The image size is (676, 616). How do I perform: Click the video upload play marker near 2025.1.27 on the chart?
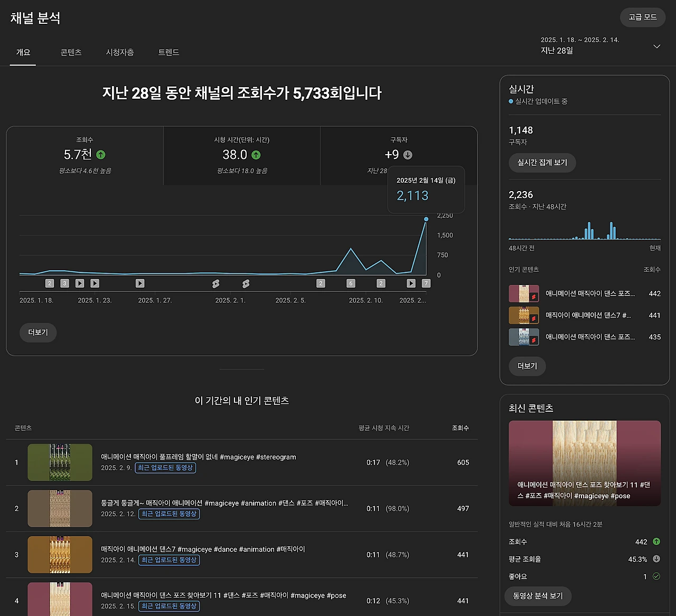[140, 283]
